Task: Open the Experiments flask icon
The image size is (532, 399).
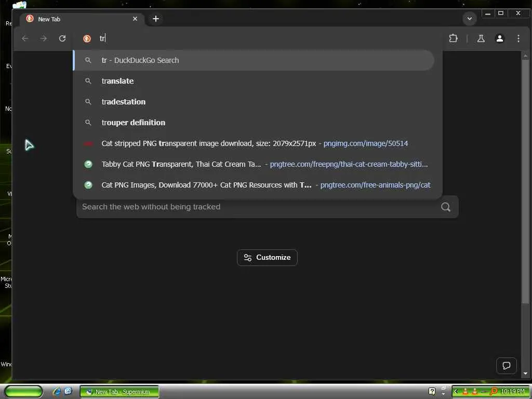Action: (481, 38)
